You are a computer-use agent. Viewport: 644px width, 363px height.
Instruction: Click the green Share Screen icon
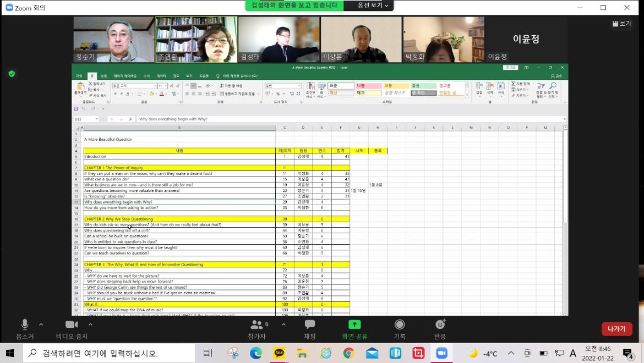pos(354,325)
